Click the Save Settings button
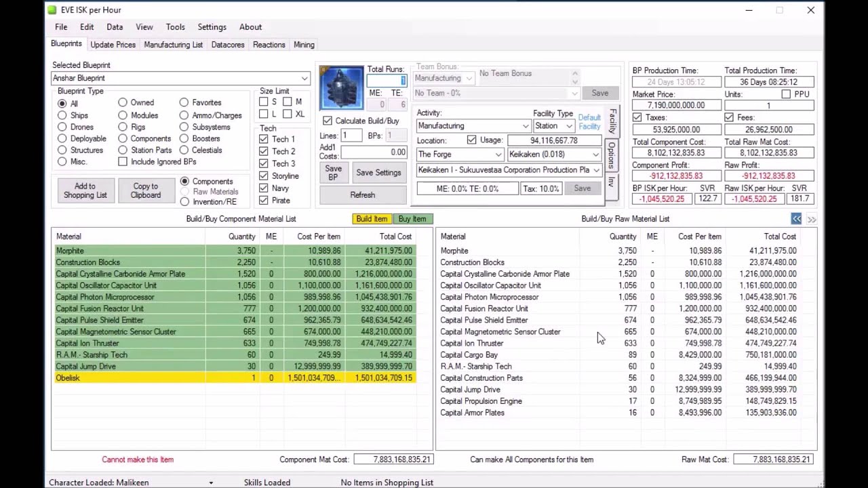Image resolution: width=868 pixels, height=488 pixels. pyautogui.click(x=378, y=173)
